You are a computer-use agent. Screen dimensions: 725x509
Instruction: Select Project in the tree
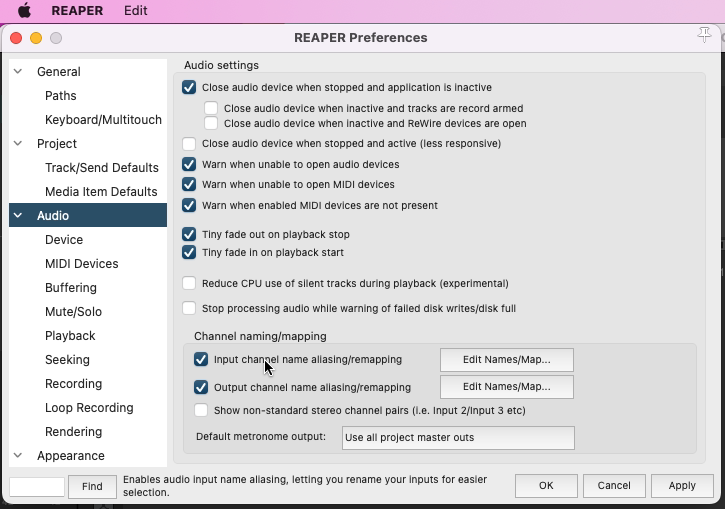pyautogui.click(x=57, y=144)
